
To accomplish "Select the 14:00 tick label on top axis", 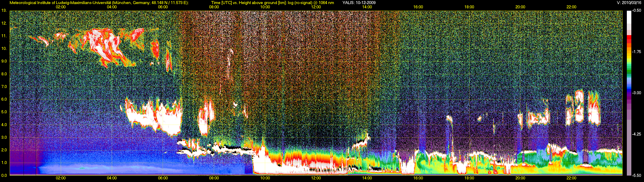I will 367,7.
